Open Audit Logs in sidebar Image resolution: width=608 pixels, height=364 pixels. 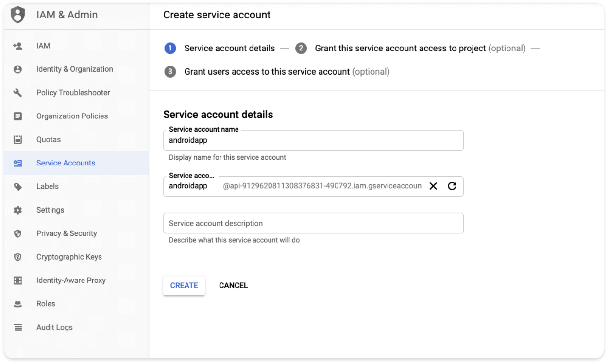(76, 328)
